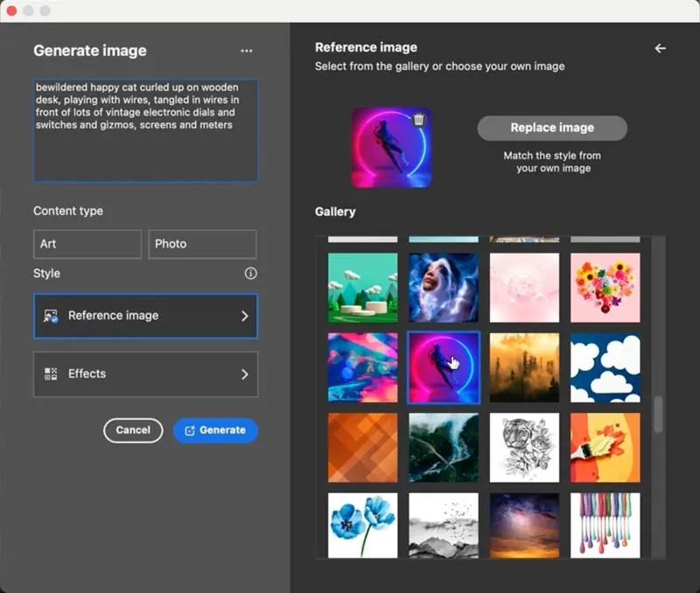Click the prompt text field
Viewport: 700px width, 593px height.
[145, 130]
